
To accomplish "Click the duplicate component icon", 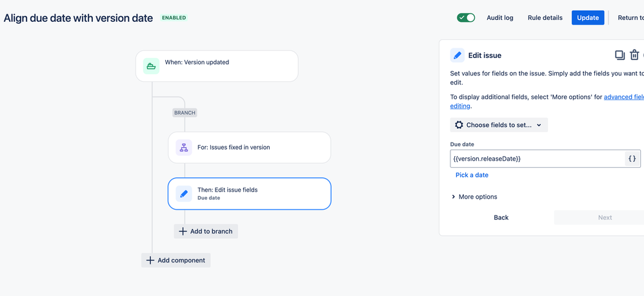I will (x=619, y=55).
